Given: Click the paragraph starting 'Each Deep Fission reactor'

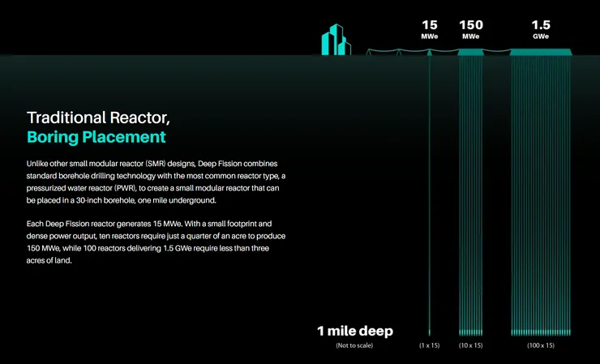Looking at the screenshot, I should [156, 242].
